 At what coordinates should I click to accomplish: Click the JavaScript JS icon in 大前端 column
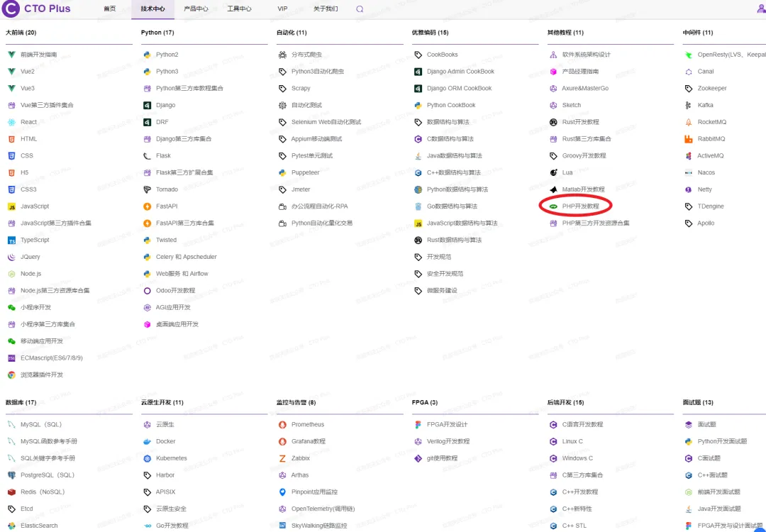click(x=11, y=206)
